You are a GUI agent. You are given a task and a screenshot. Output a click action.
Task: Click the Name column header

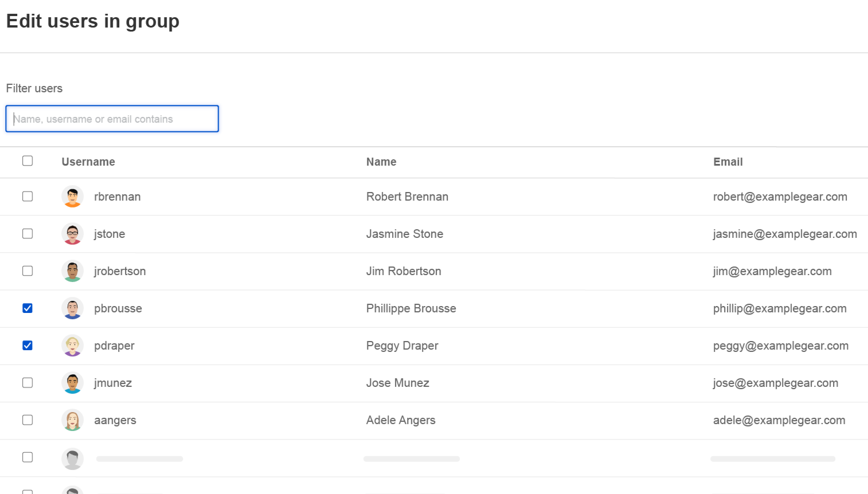pos(381,162)
